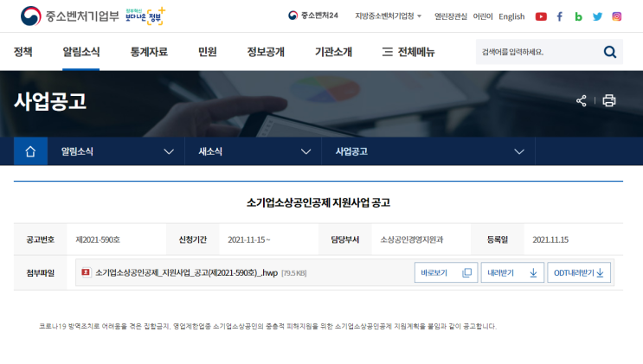Click the announcement body paragraph about 코로나19

click(x=267, y=326)
